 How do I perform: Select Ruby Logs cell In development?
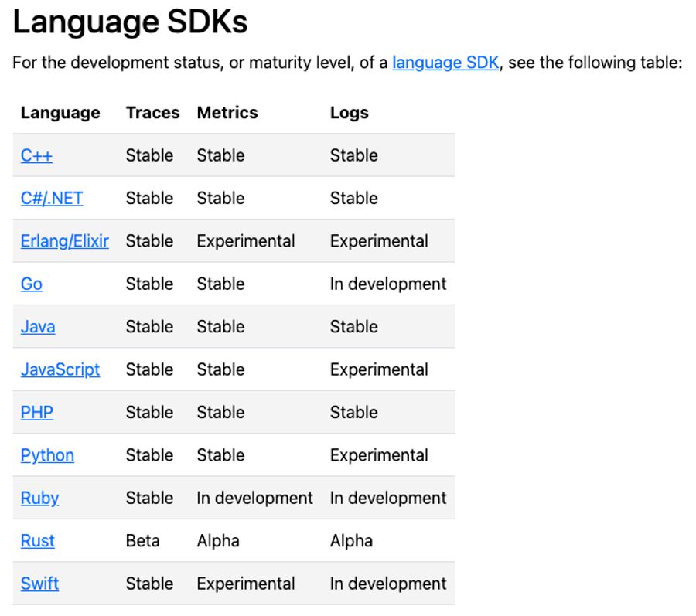pos(388,498)
